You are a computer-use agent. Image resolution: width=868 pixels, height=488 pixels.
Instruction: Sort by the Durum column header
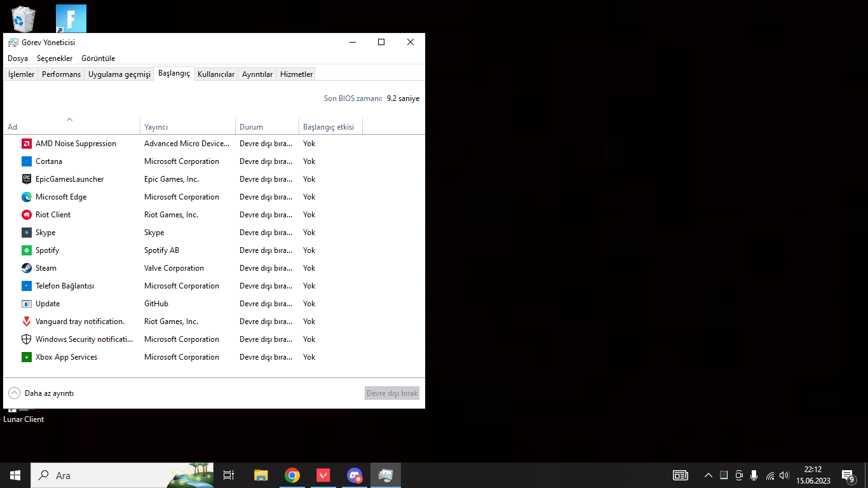click(268, 126)
